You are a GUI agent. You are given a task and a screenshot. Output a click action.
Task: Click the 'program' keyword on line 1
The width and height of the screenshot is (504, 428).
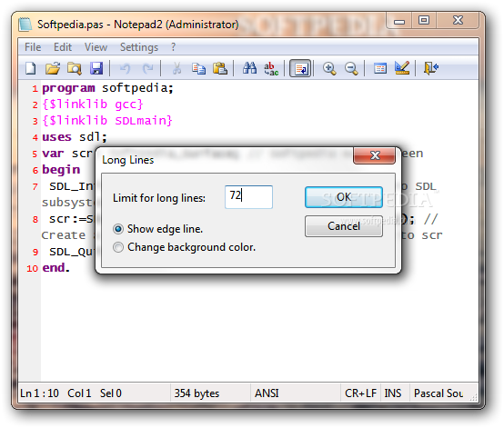[68, 88]
